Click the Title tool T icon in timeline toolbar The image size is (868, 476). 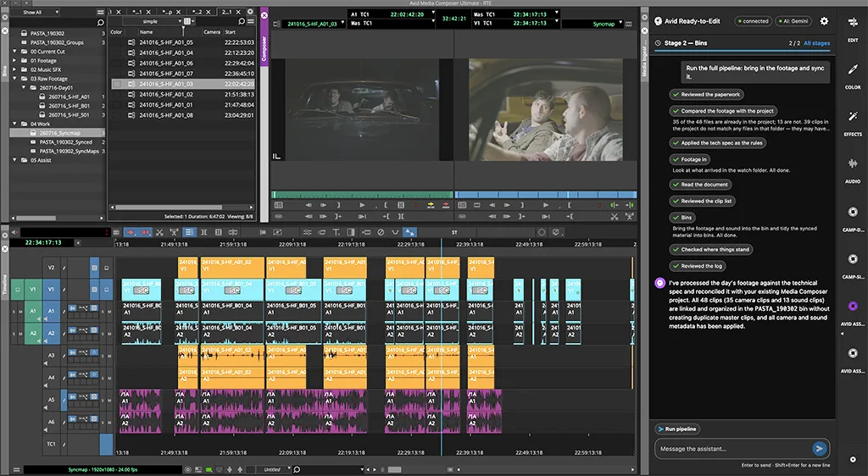(336, 232)
